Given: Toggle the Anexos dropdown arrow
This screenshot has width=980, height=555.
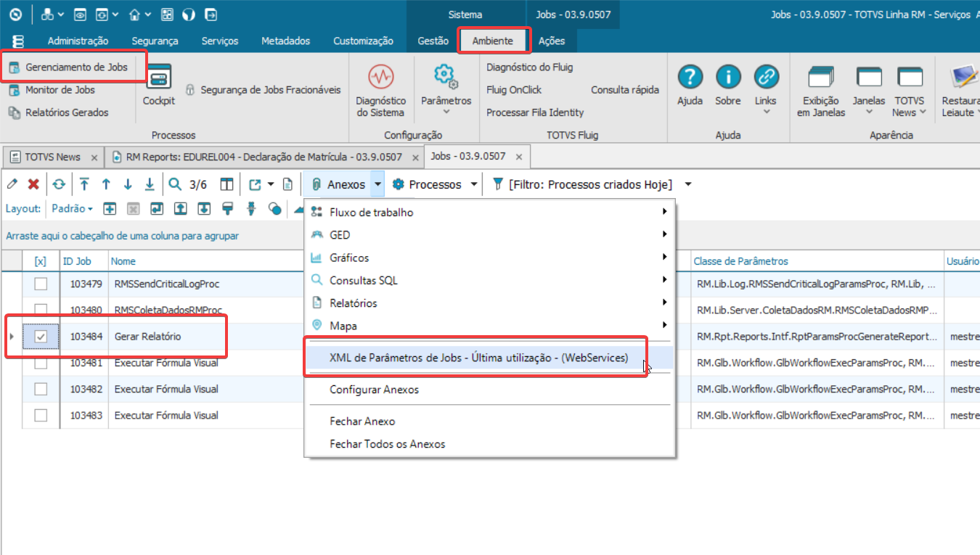Looking at the screenshot, I should click(x=377, y=184).
